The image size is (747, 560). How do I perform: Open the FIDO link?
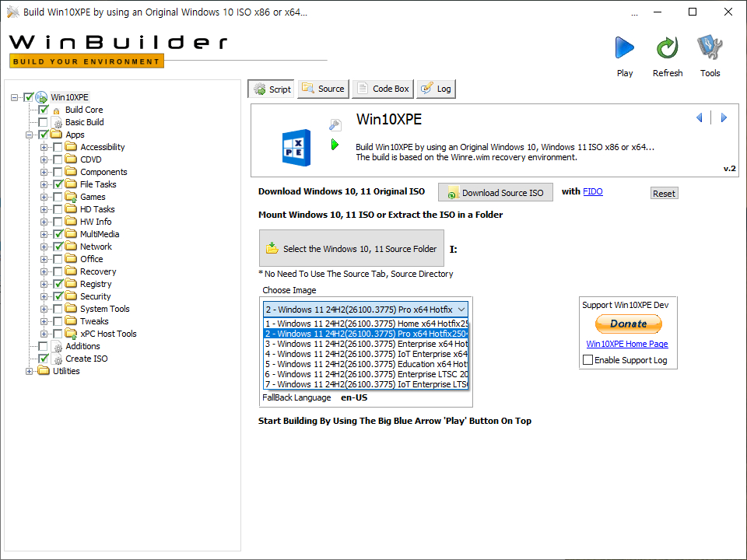[x=593, y=191]
